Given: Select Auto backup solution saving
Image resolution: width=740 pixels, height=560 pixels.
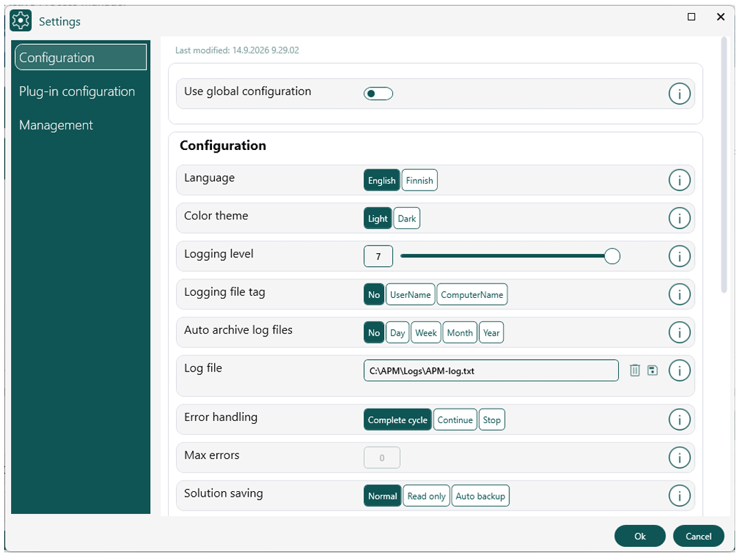Looking at the screenshot, I should point(480,496).
